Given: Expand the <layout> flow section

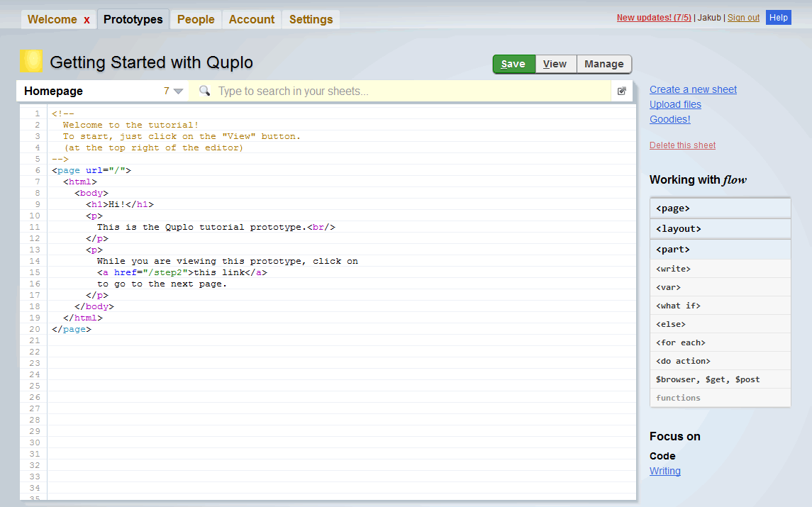Looking at the screenshot, I should (721, 229).
